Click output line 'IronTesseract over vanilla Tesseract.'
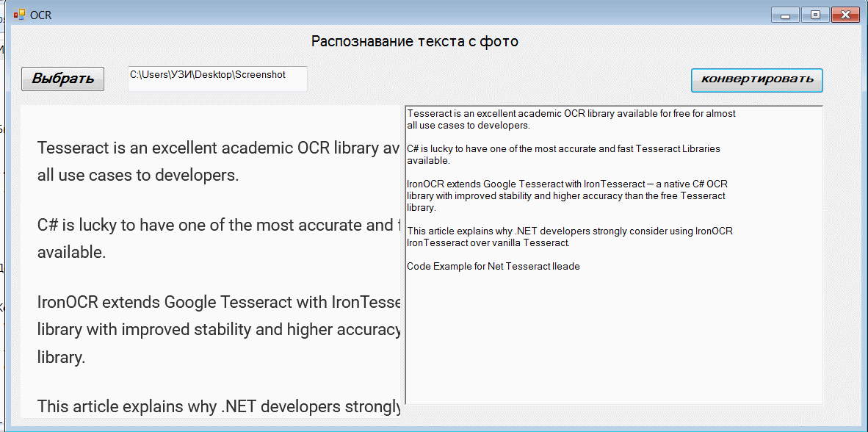The height and width of the screenshot is (432, 868). [x=488, y=242]
